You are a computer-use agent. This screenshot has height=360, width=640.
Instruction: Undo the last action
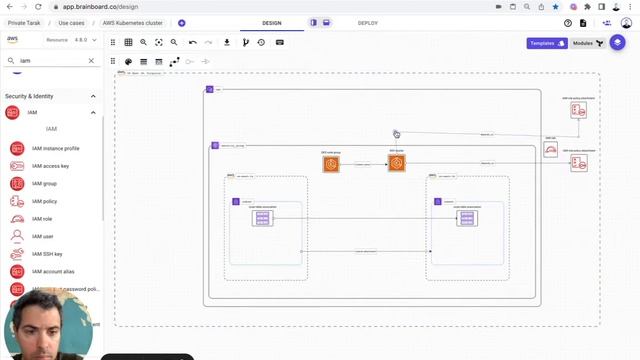click(x=193, y=42)
